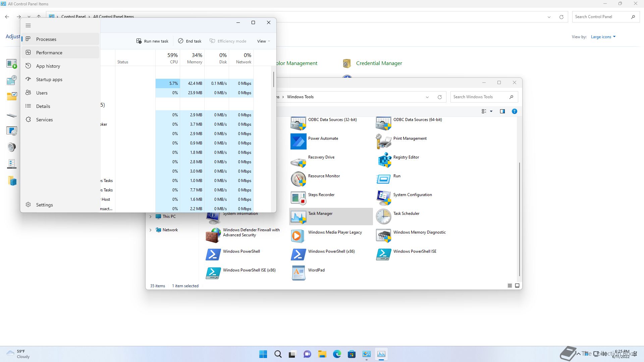This screenshot has width=644, height=362.
Task: Select Task Manager in Windows Tools
Action: point(331,217)
